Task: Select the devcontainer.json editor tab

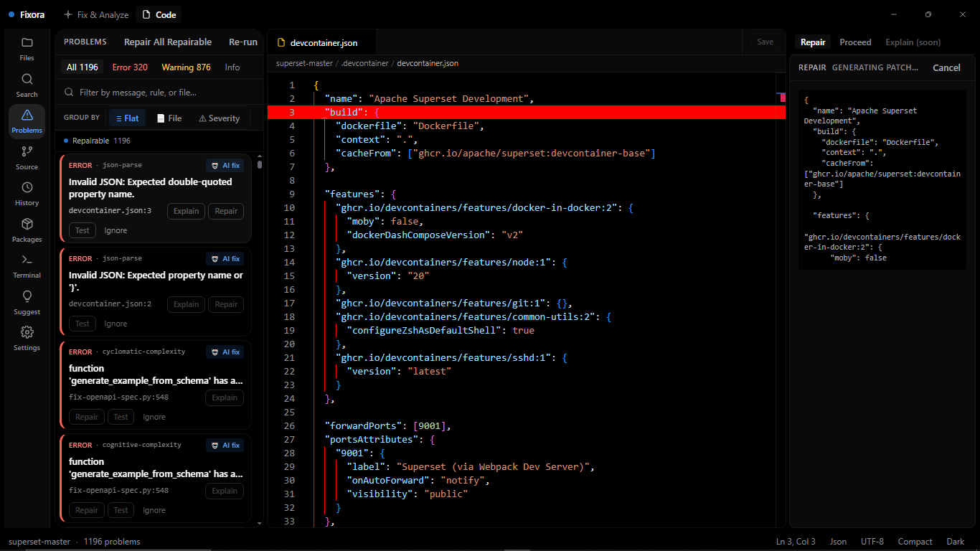Action: (x=322, y=42)
